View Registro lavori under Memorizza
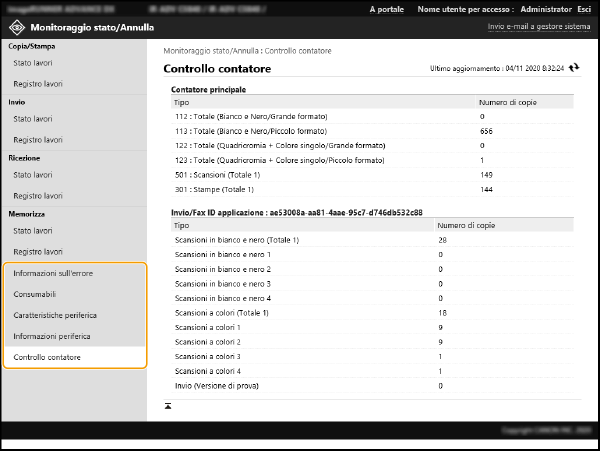Screen dimensions: 600x451 (38, 252)
